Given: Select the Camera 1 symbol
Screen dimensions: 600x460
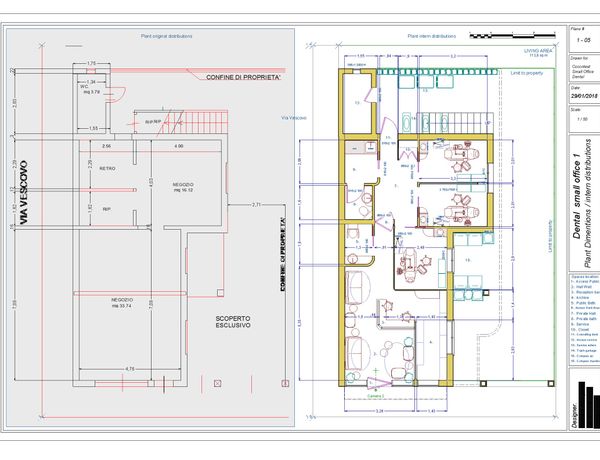Looking at the screenshot, I should [x=377, y=382].
